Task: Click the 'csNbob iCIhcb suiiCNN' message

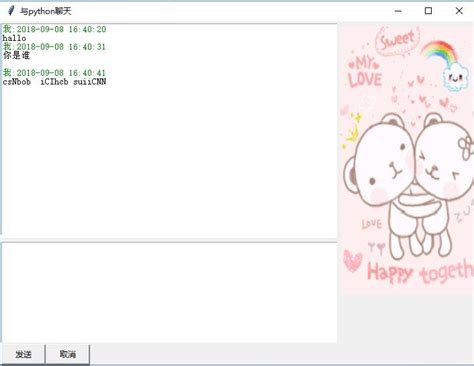Action: 55,82
